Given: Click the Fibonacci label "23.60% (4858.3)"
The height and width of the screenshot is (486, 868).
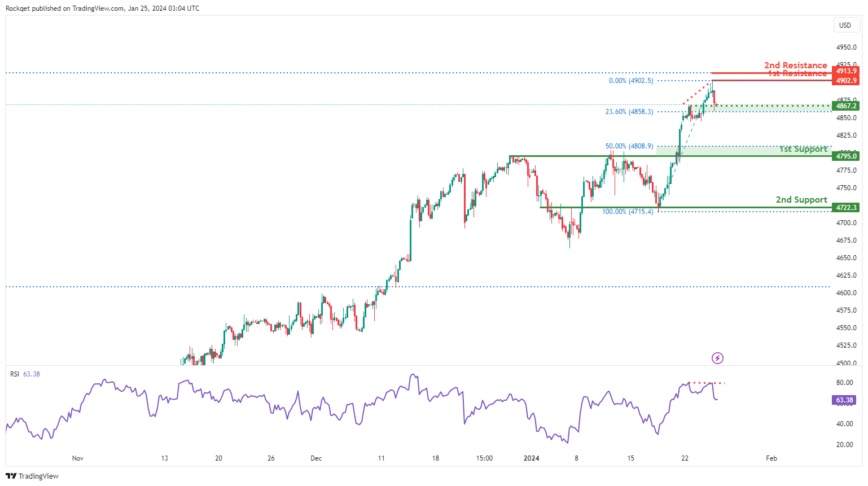Looking at the screenshot, I should click(x=629, y=112).
